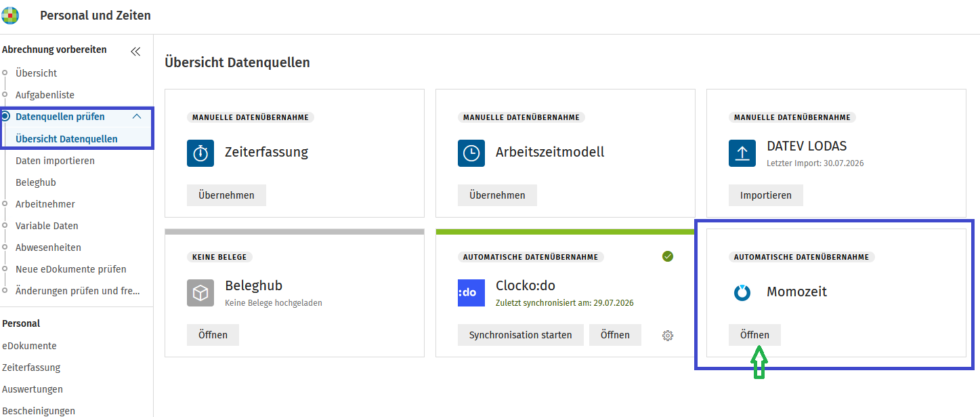Click the green checkmark status on Clocko:do
This screenshot has height=417, width=980.
668,256
